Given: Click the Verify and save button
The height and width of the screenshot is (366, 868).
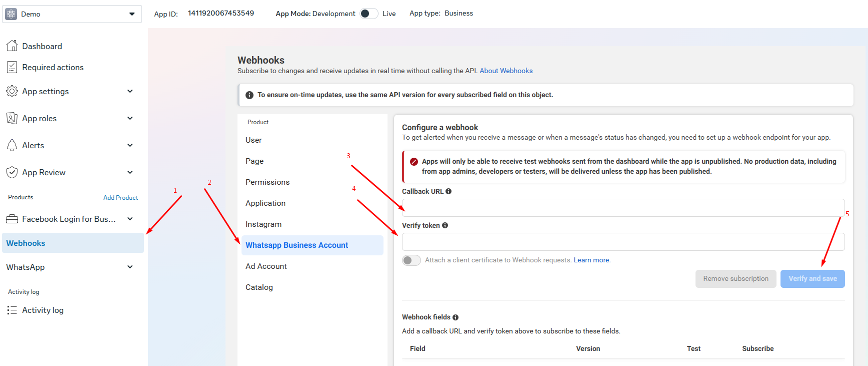Looking at the screenshot, I should coord(812,279).
